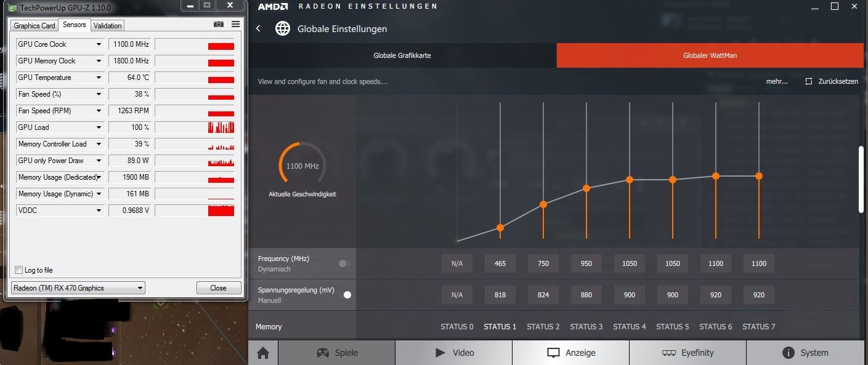The width and height of the screenshot is (868, 365).
Task: Click the 824 voltage field
Action: tap(543, 295)
